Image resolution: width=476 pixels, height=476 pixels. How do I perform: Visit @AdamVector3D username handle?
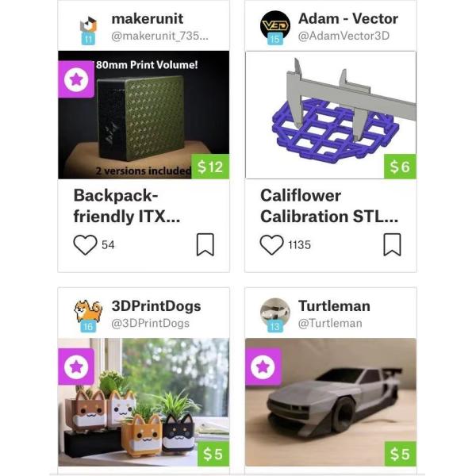tap(344, 36)
